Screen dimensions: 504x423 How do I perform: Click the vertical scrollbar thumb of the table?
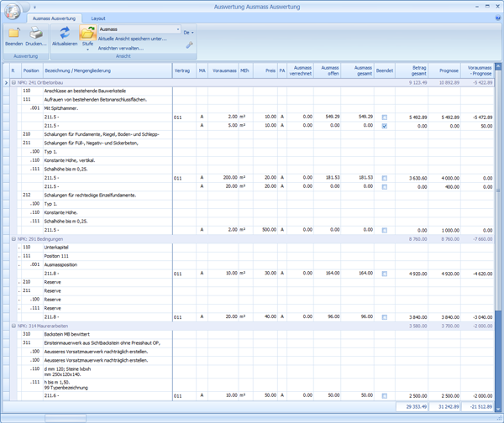tap(498, 191)
